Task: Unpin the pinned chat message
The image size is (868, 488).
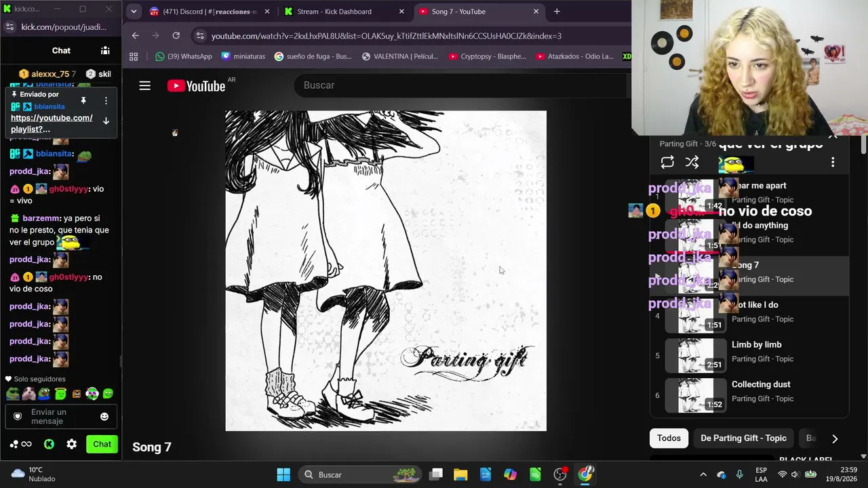Action: (83, 101)
